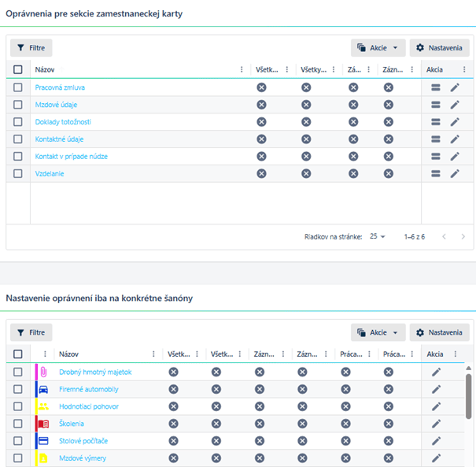Open the Filtre panel of top table
476x467 pixels.
pyautogui.click(x=31, y=48)
